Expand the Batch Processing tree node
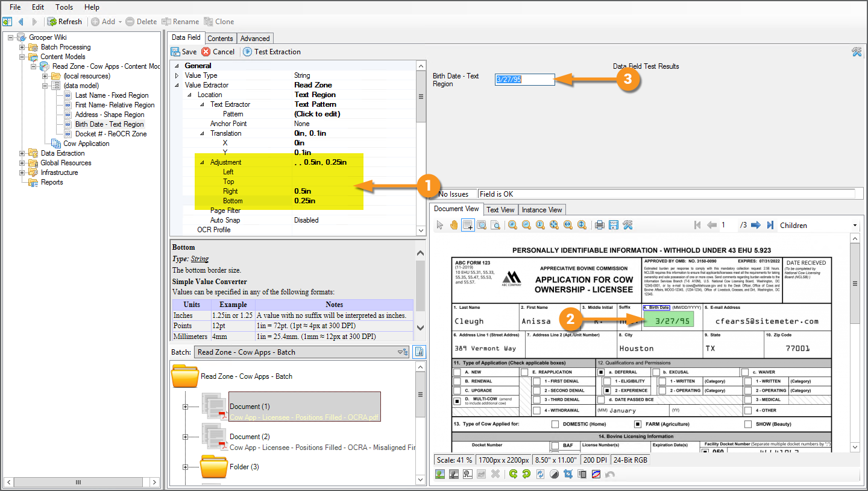868x491 pixels. click(22, 47)
